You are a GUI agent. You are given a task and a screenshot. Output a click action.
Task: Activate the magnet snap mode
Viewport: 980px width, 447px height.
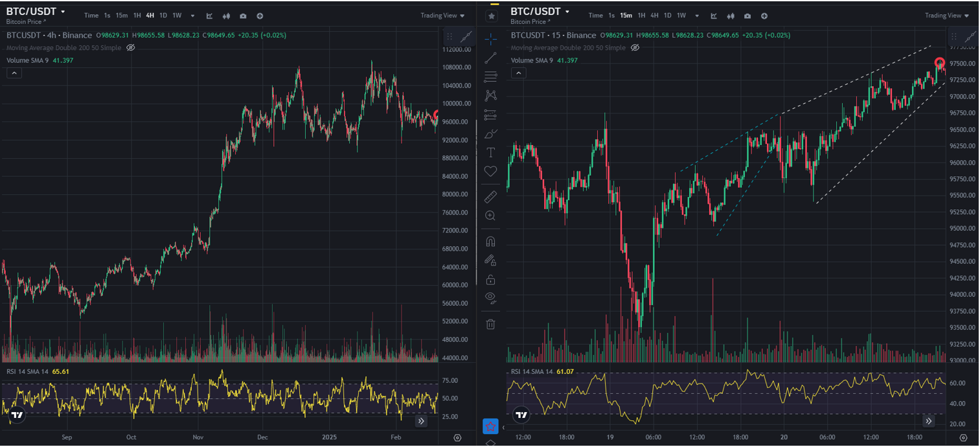(490, 242)
